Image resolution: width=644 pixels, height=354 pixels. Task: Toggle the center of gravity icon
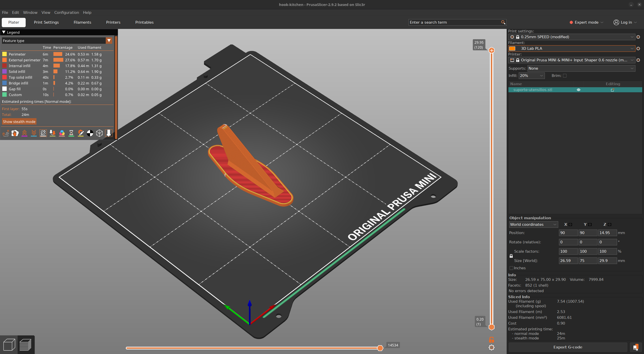click(90, 133)
